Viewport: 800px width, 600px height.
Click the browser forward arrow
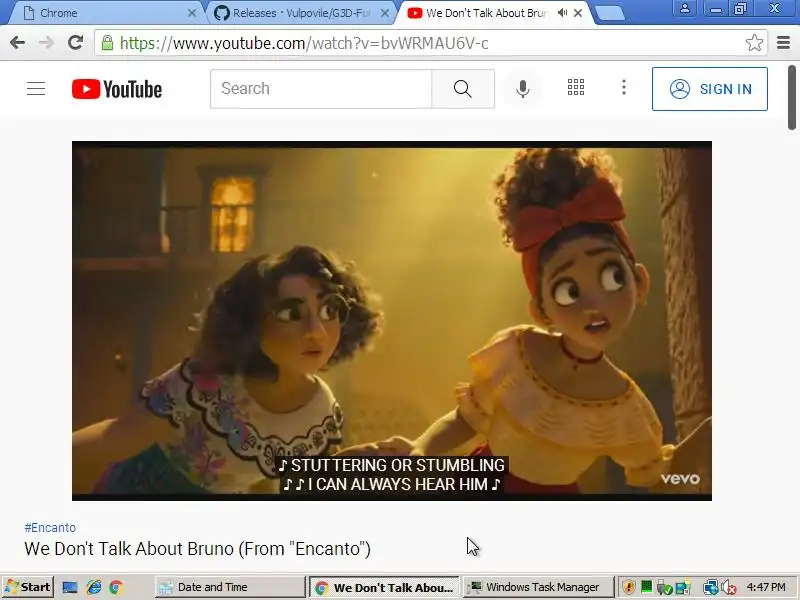point(46,43)
